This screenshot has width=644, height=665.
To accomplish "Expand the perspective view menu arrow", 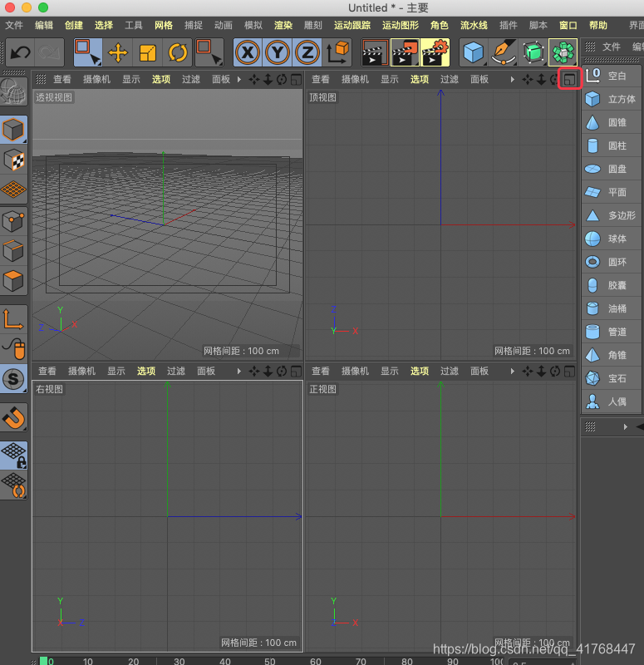I will (x=239, y=79).
